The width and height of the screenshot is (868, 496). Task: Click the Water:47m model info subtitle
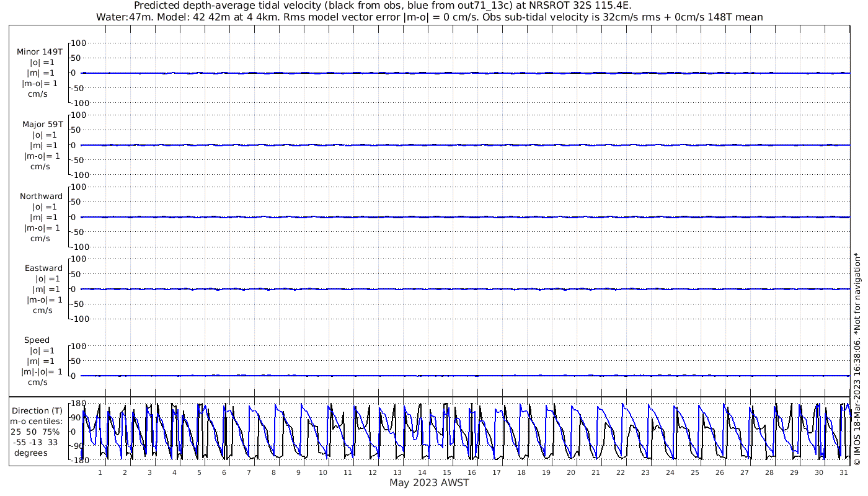tap(429, 17)
